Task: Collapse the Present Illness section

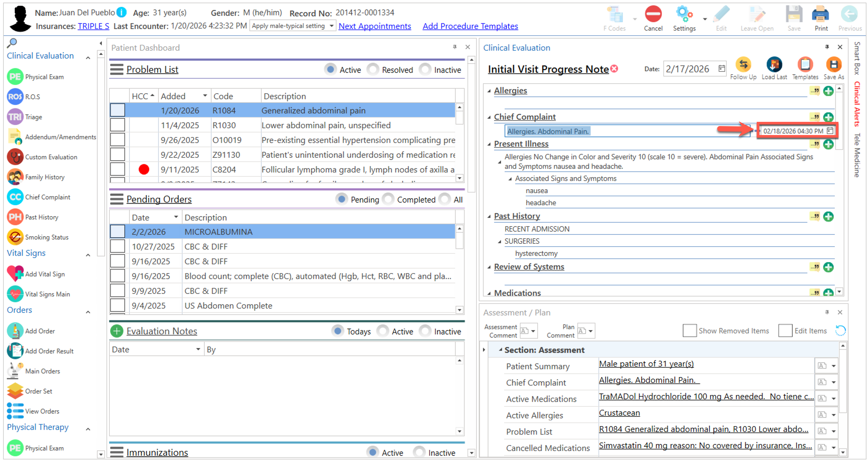Action: coord(489,144)
